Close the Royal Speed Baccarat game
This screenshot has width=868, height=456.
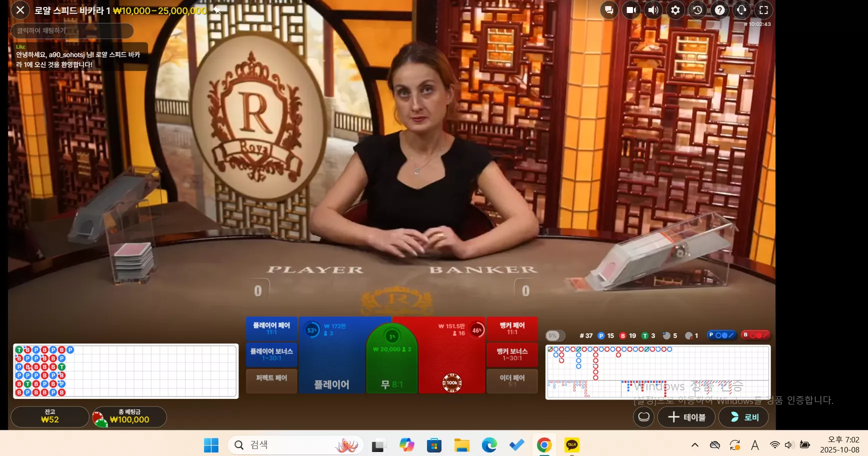(x=20, y=10)
